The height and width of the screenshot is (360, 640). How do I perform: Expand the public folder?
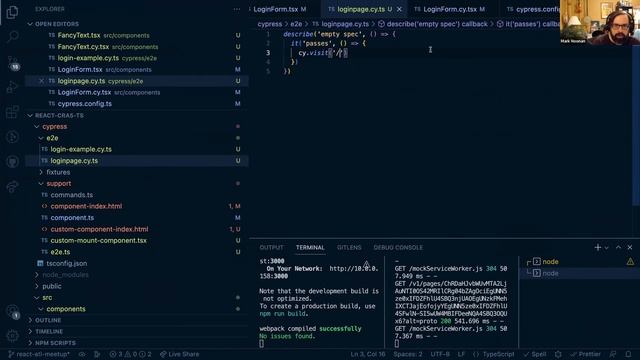click(52, 286)
